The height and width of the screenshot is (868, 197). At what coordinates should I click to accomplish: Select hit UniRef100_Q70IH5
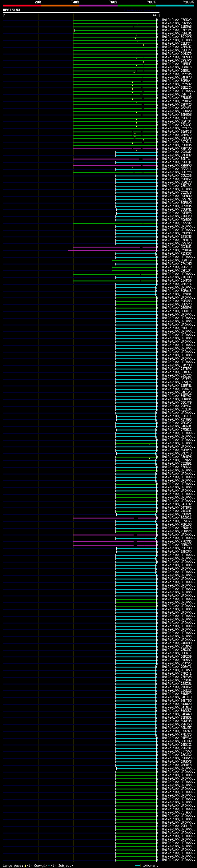point(177,264)
